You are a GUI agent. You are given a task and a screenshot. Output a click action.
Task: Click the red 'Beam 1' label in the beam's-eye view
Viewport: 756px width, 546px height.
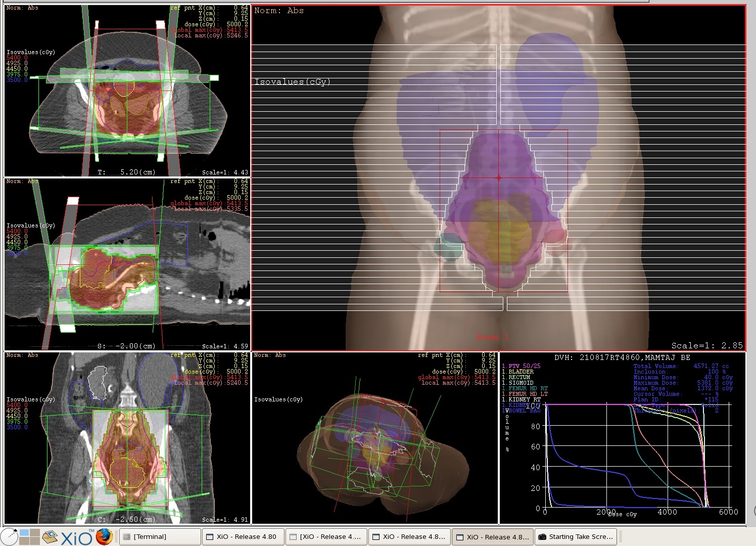[x=493, y=337]
